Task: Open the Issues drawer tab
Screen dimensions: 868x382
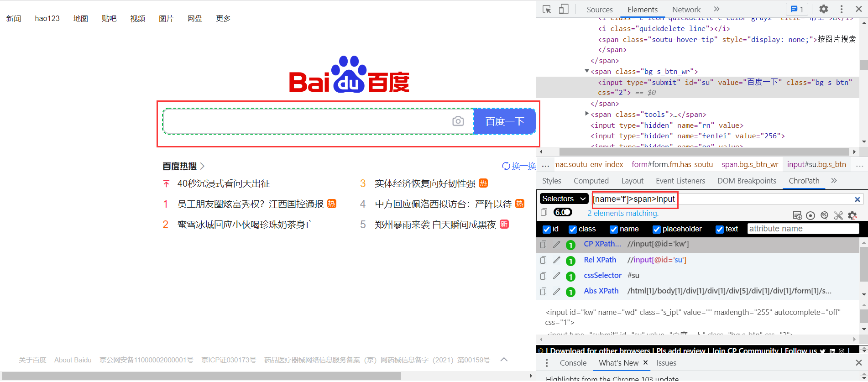Action: tap(666, 363)
